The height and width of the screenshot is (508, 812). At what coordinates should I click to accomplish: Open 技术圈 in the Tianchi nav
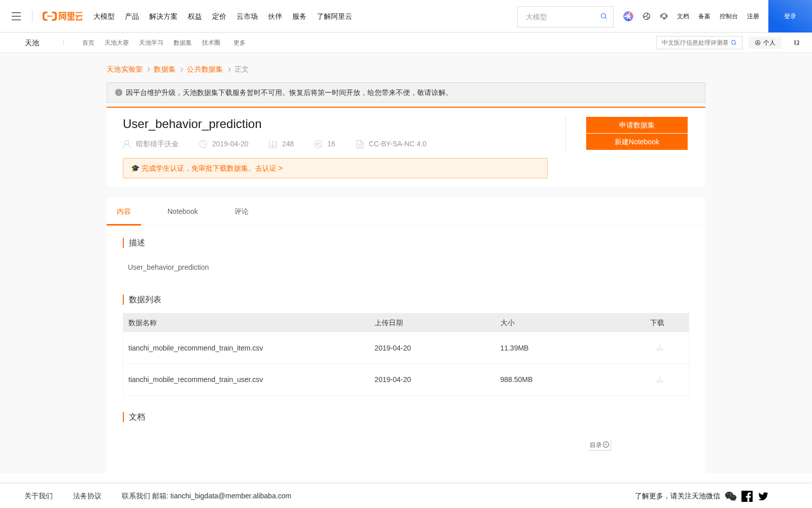pyautogui.click(x=211, y=43)
